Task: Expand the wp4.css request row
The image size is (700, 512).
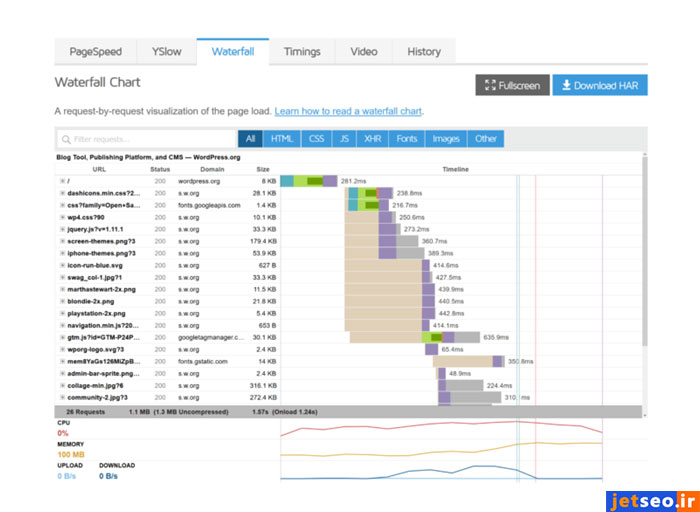Action: [62, 217]
